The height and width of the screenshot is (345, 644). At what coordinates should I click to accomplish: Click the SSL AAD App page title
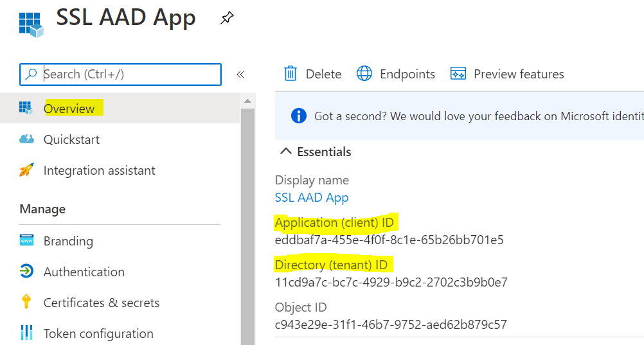click(126, 17)
